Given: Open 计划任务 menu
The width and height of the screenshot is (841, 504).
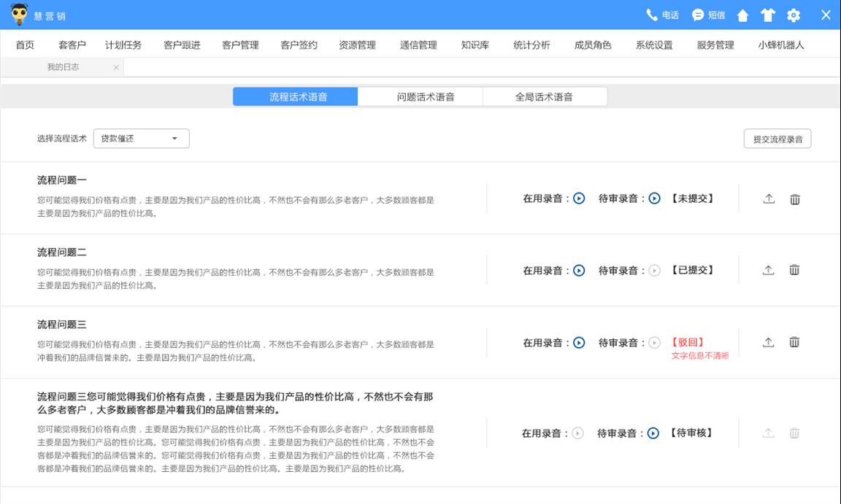Looking at the screenshot, I should point(123,45).
